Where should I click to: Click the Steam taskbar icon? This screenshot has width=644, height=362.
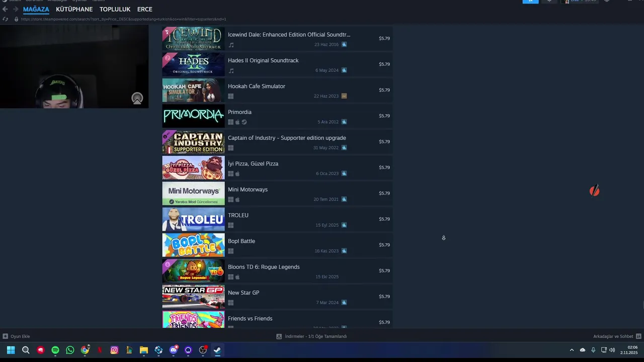(218, 350)
